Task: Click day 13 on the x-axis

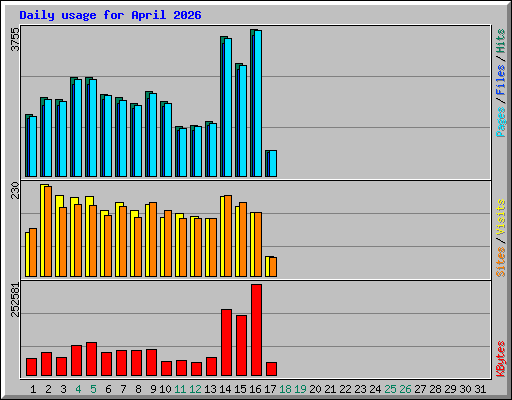Action: click(210, 389)
